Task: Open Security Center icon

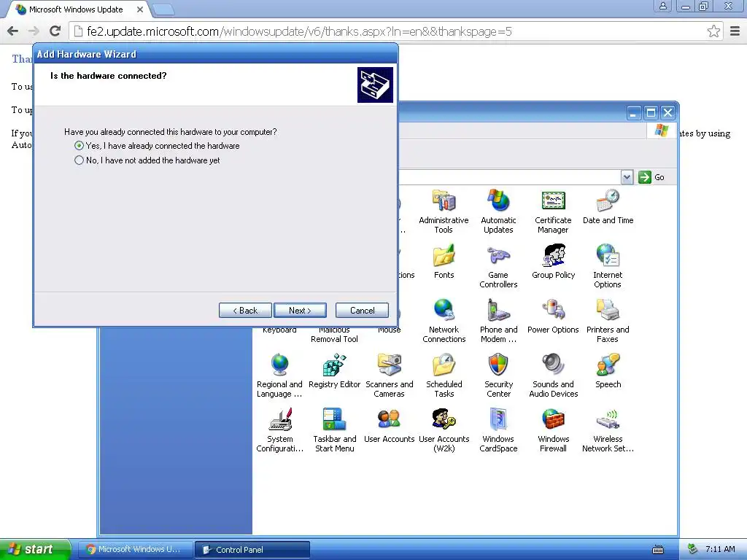Action: (x=498, y=365)
